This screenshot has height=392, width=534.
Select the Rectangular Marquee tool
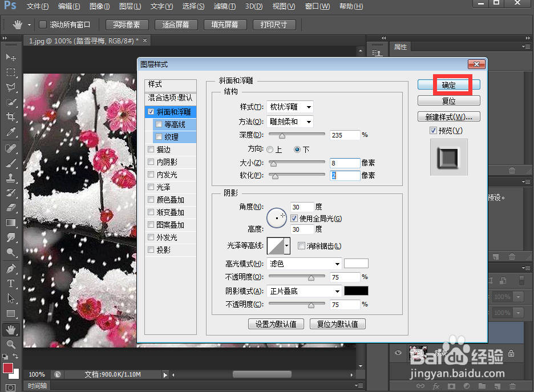[x=11, y=72]
